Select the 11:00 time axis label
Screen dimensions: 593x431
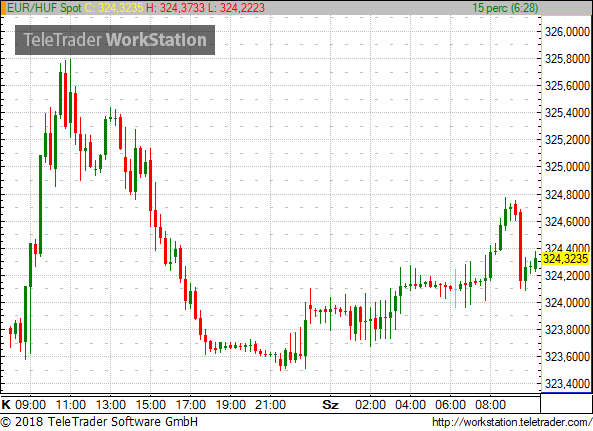(x=71, y=405)
